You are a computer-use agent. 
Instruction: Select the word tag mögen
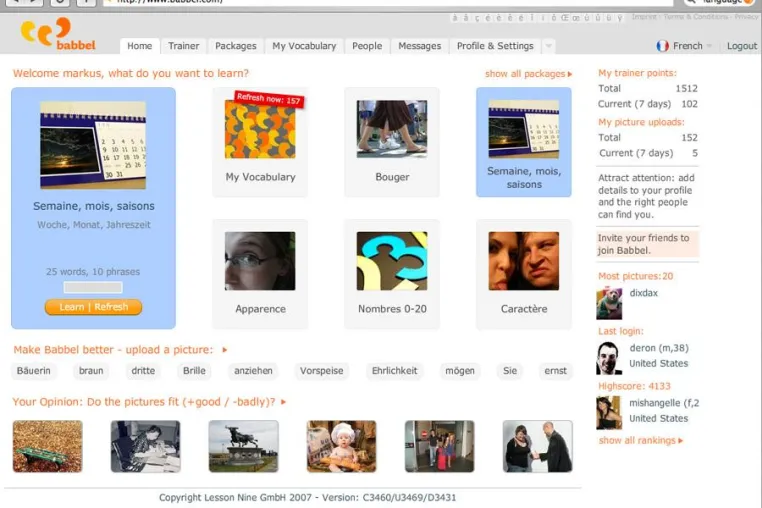[460, 371]
